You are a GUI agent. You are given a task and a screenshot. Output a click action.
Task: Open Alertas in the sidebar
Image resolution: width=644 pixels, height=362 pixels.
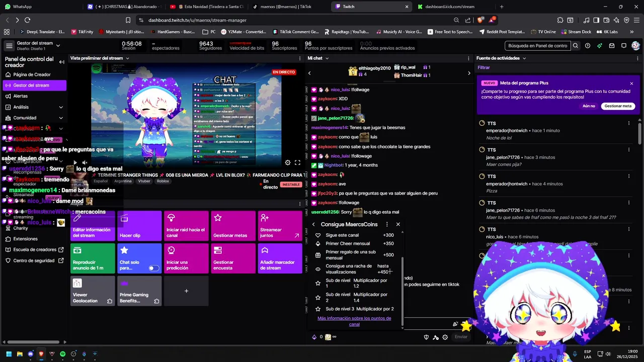coord(21,96)
